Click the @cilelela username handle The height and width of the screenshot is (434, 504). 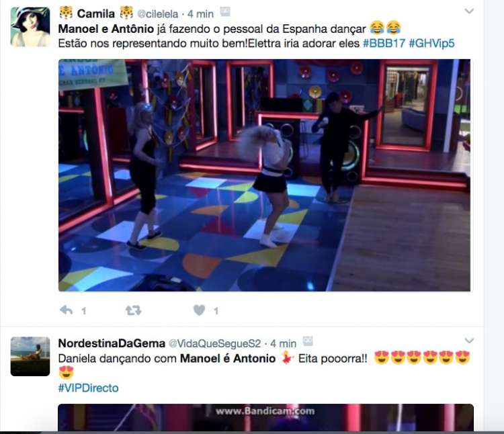(157, 14)
